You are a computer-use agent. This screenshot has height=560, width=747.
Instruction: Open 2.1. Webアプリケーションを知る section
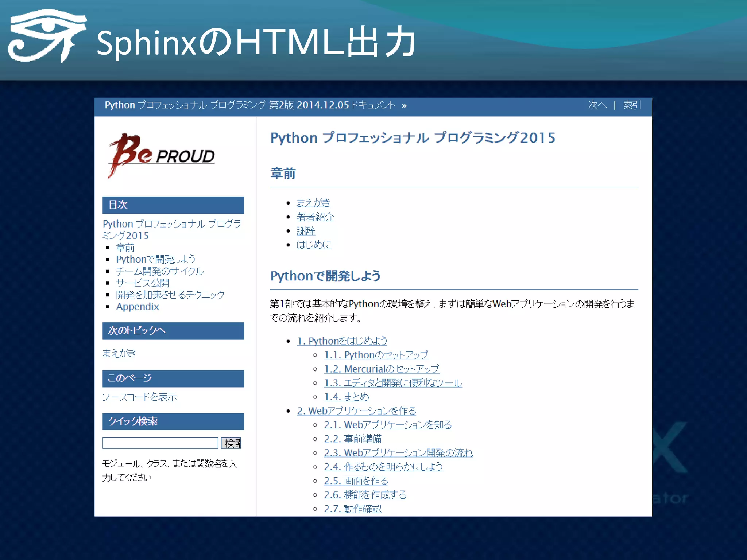click(x=388, y=425)
